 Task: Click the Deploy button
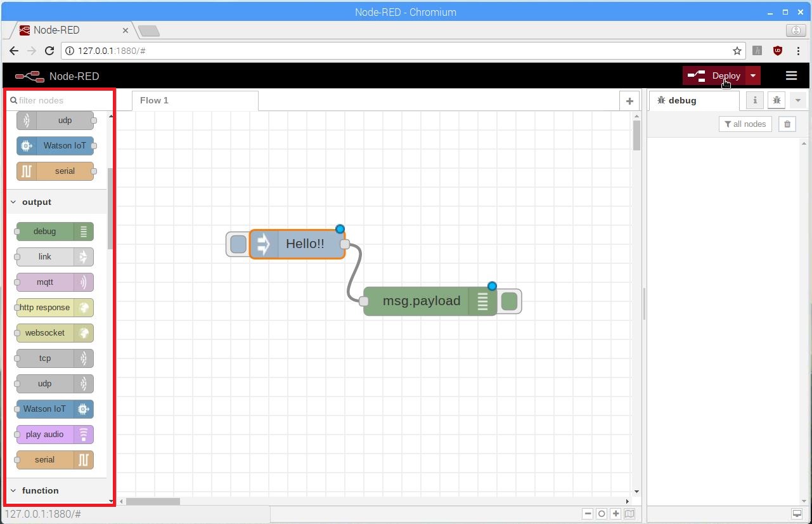(x=715, y=75)
